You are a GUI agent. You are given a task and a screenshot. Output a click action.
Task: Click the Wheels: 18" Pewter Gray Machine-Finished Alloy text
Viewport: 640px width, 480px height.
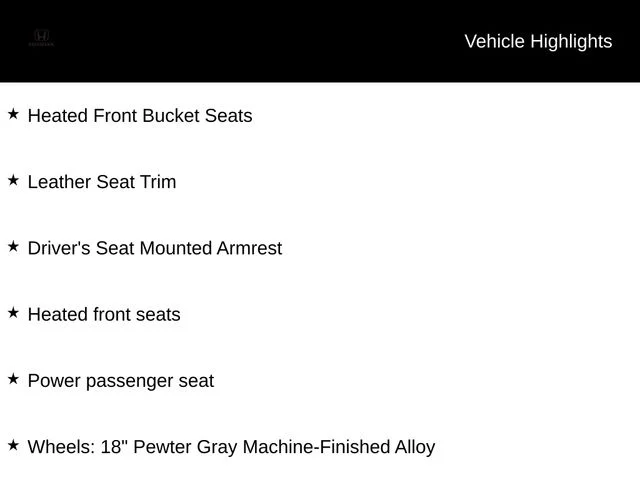pos(231,447)
